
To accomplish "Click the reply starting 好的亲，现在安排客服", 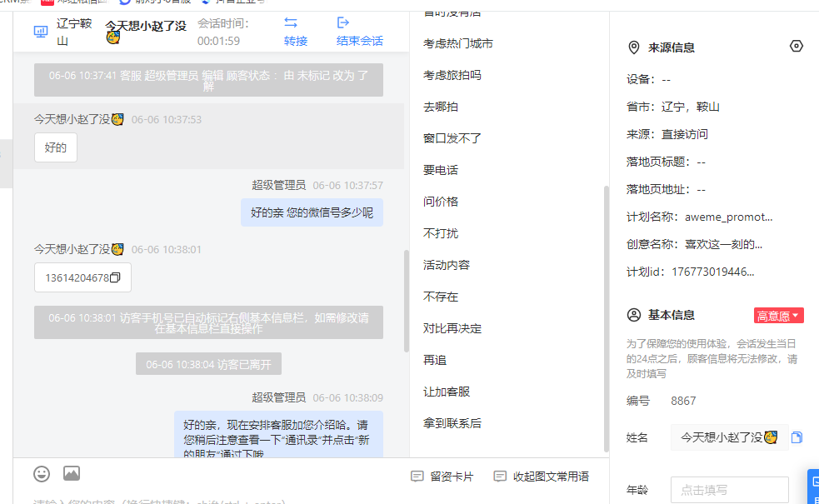I will (x=278, y=435).
